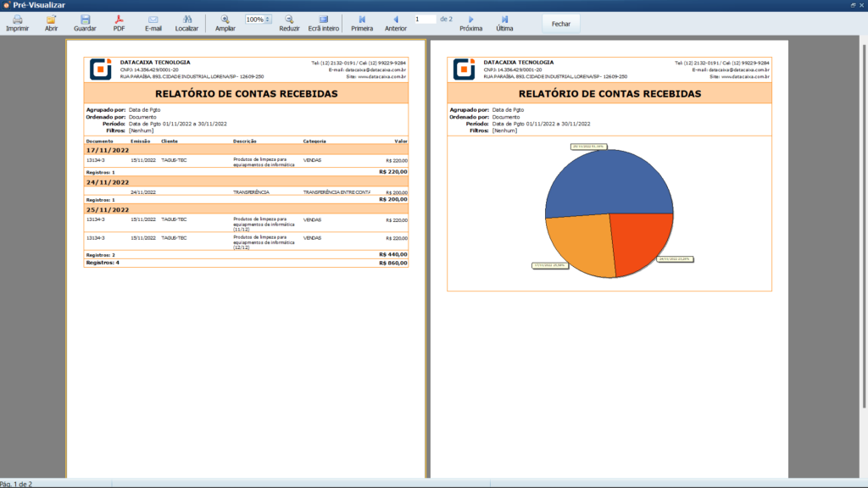The width and height of the screenshot is (868, 488).
Task: Click the Guardar icon to save
Action: click(x=85, y=19)
